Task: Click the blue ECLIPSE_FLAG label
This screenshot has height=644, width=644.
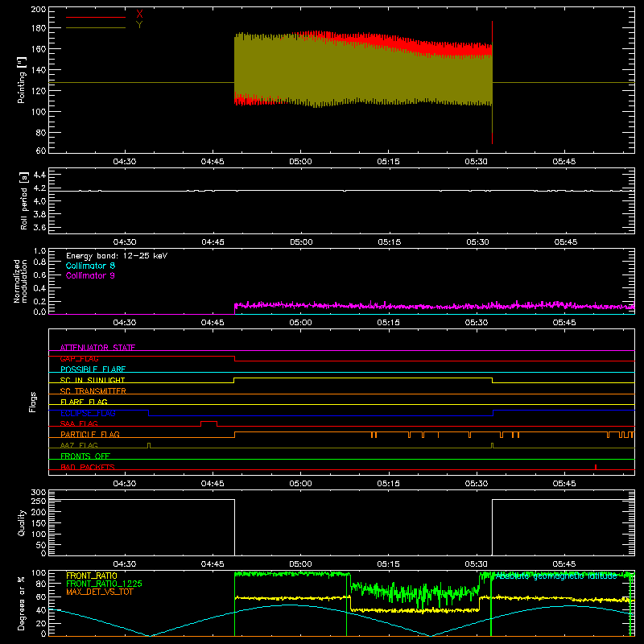Action: [88, 413]
